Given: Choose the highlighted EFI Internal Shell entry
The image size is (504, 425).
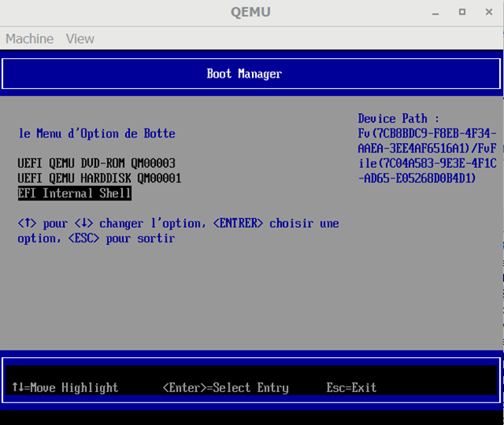Looking at the screenshot, I should pyautogui.click(x=74, y=193).
